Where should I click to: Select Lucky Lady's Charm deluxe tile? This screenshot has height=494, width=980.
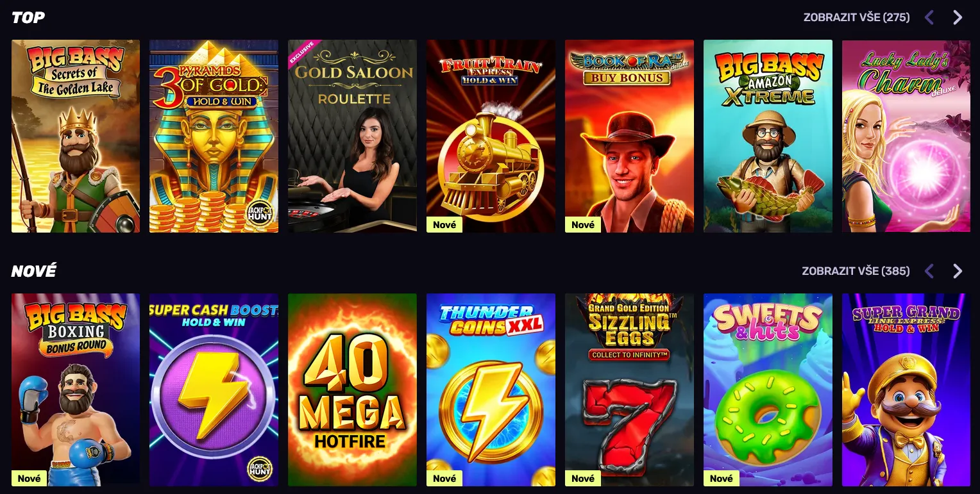coord(906,136)
